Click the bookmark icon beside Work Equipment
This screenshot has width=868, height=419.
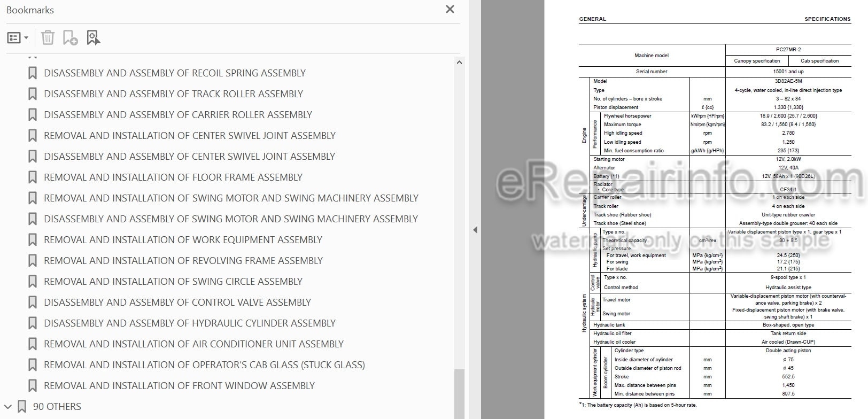33,240
